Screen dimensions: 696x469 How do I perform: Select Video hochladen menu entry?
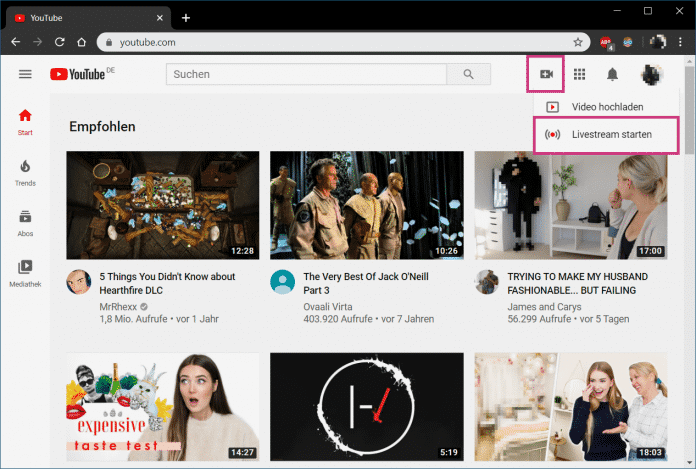click(x=607, y=107)
